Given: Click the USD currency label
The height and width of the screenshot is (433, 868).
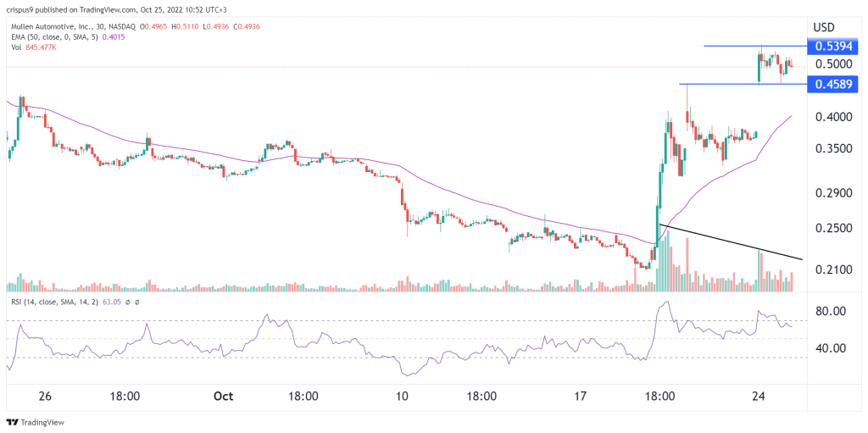Looking at the screenshot, I should click(824, 28).
